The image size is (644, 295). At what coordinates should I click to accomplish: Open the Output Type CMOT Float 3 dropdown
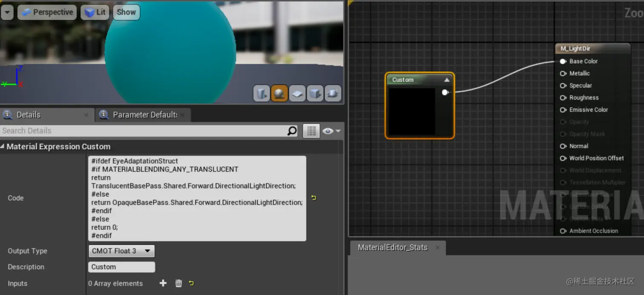click(121, 251)
